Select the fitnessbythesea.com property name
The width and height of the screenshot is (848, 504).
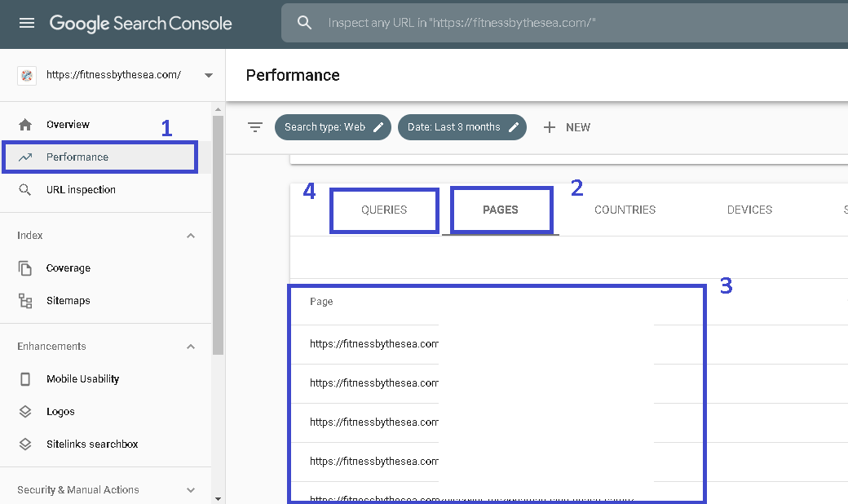pyautogui.click(x=113, y=75)
